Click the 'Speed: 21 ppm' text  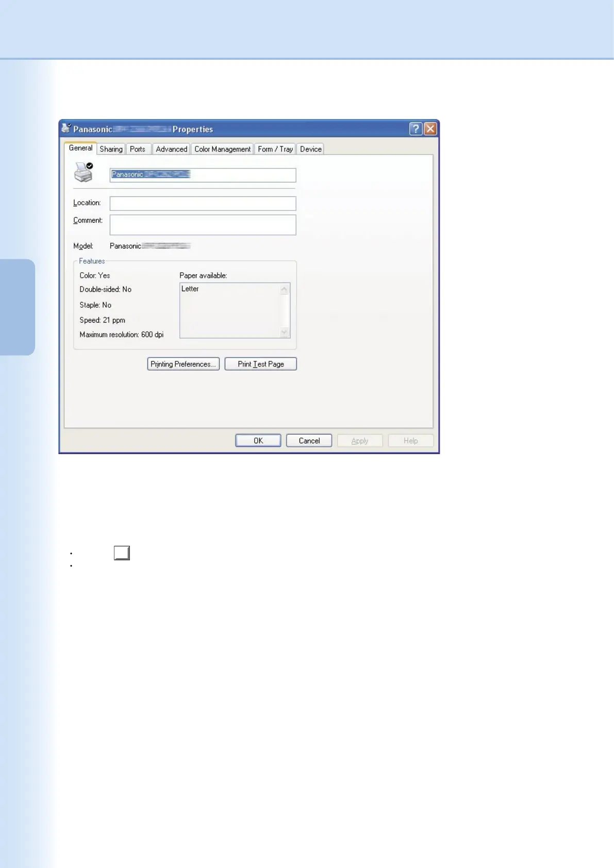(x=103, y=320)
